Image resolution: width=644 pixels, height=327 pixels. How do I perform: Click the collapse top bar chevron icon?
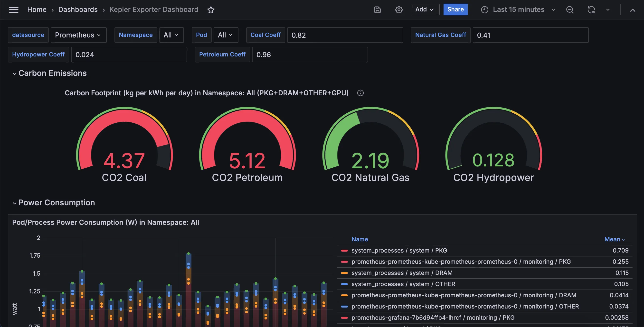(633, 10)
